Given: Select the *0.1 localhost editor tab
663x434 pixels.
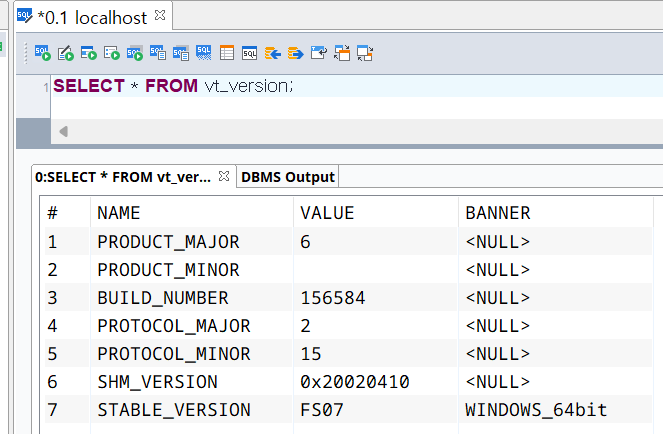Looking at the screenshot, I should pos(92,18).
